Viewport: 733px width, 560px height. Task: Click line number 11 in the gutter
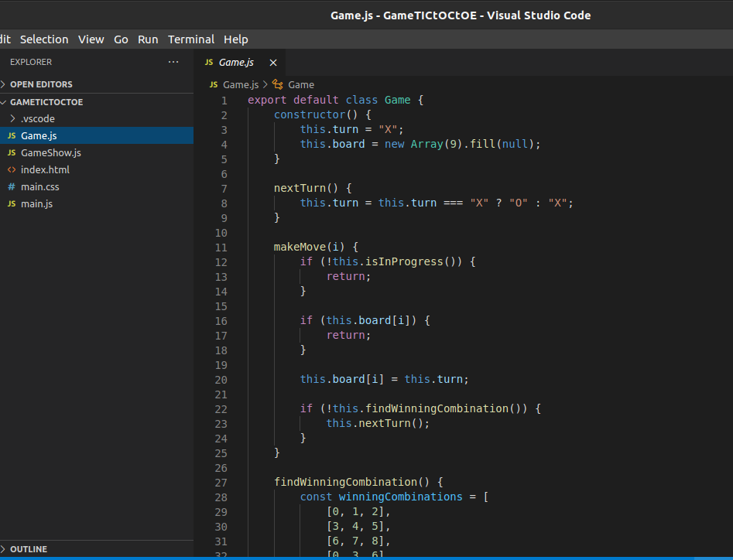[x=221, y=248]
